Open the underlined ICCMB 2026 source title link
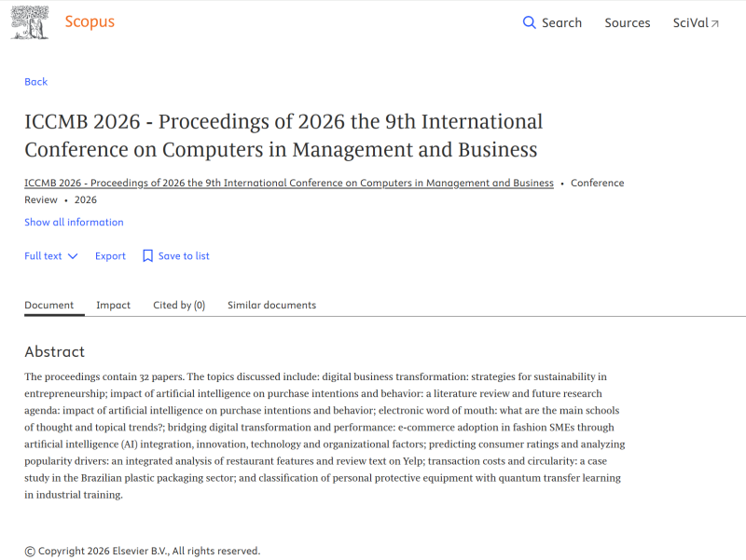This screenshot has width=746, height=560. (289, 183)
